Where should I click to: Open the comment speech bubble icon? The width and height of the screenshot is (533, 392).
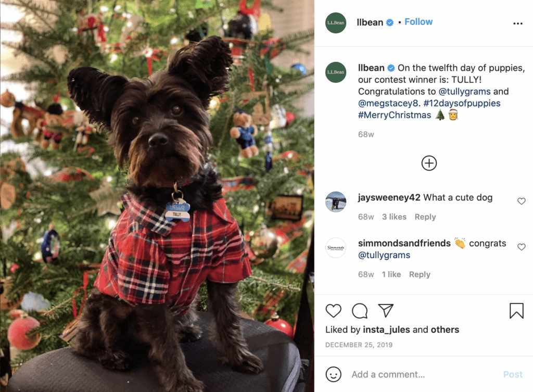click(360, 311)
